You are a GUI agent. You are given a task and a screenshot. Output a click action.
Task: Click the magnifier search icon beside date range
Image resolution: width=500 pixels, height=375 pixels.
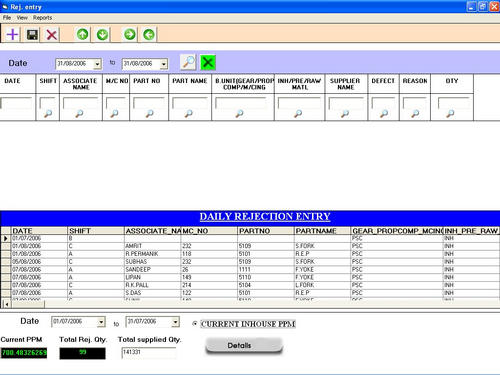coord(188,62)
